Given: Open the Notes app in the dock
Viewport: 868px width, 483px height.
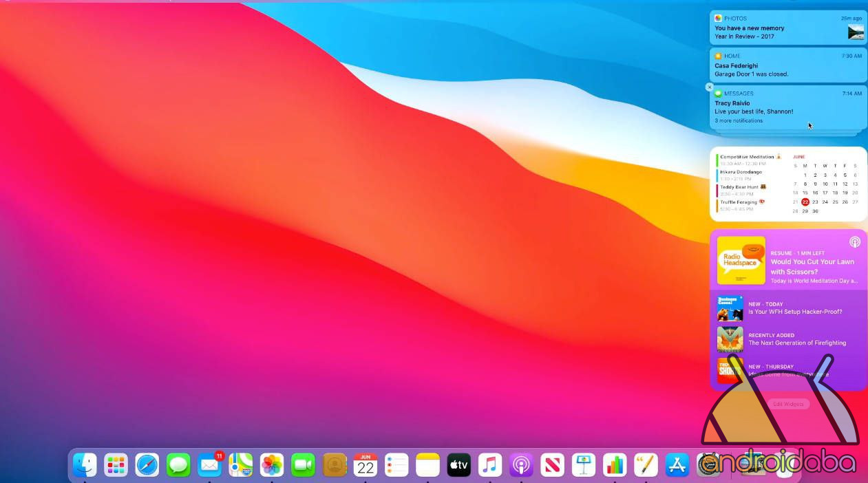Looking at the screenshot, I should pos(427,465).
